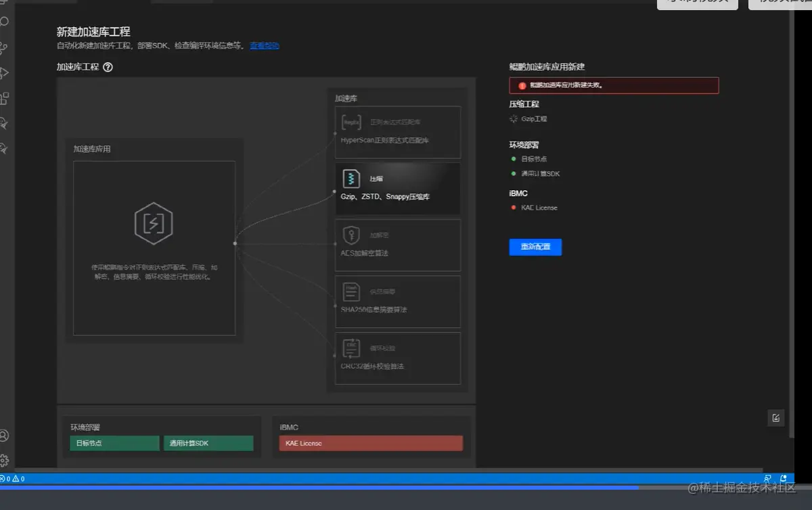Click the video progress bar at bottom
The width and height of the screenshot is (812, 510).
click(406, 487)
